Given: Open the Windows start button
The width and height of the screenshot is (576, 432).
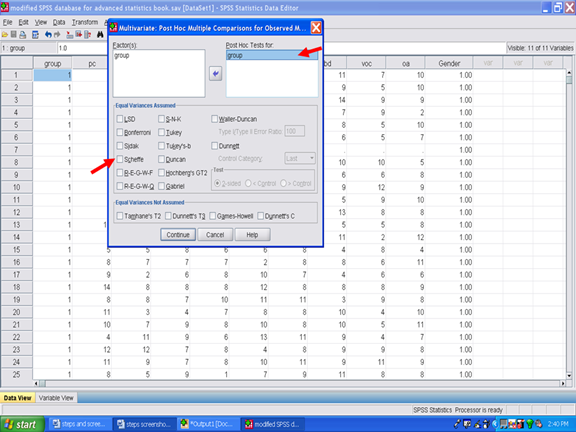Looking at the screenshot, I should [x=22, y=424].
